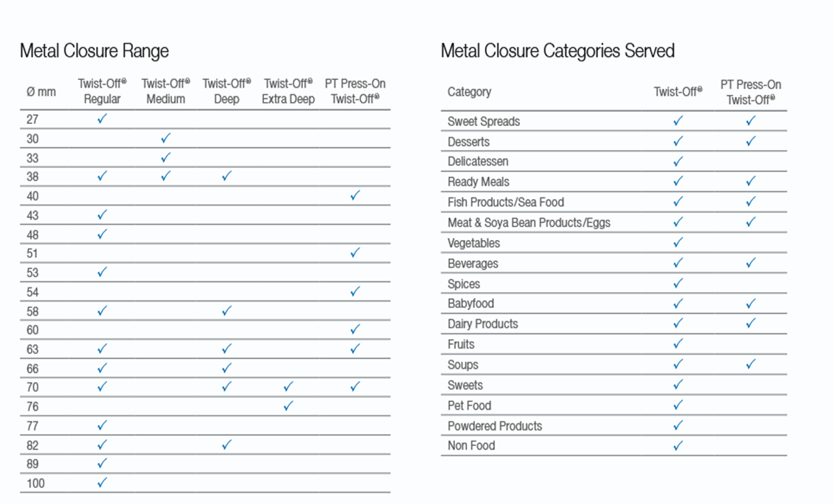Click the Ø mm column header
The height and width of the screenshot is (504, 833).
41,92
